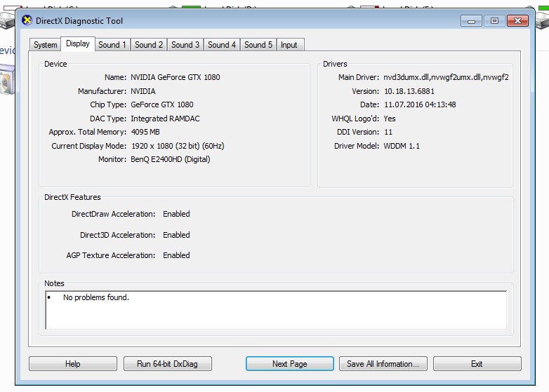Click Direct3D Acceleration 'Enabled' status
This screenshot has width=549, height=392.
[x=176, y=235]
